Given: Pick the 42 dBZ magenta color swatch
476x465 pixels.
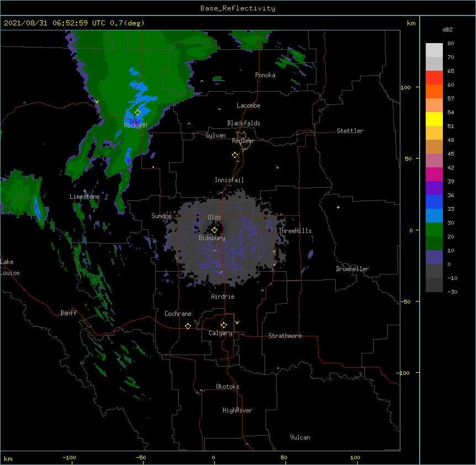Looking at the screenshot, I should 434,174.
